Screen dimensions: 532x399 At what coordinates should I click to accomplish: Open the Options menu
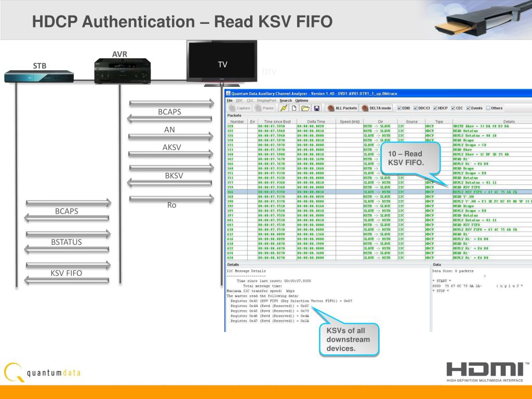(302, 100)
